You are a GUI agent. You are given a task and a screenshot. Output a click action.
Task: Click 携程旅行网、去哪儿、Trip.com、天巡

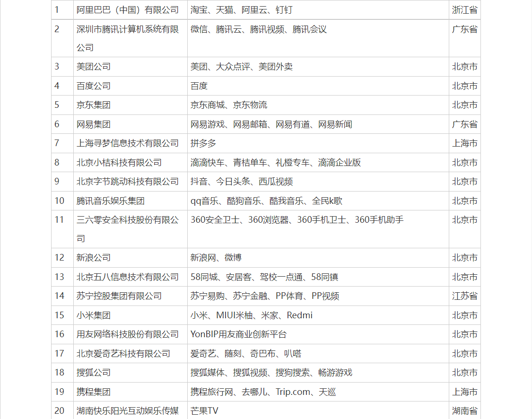pos(263,392)
